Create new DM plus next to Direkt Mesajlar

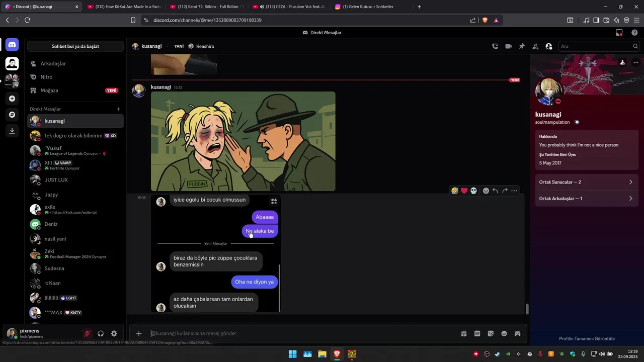(x=118, y=109)
